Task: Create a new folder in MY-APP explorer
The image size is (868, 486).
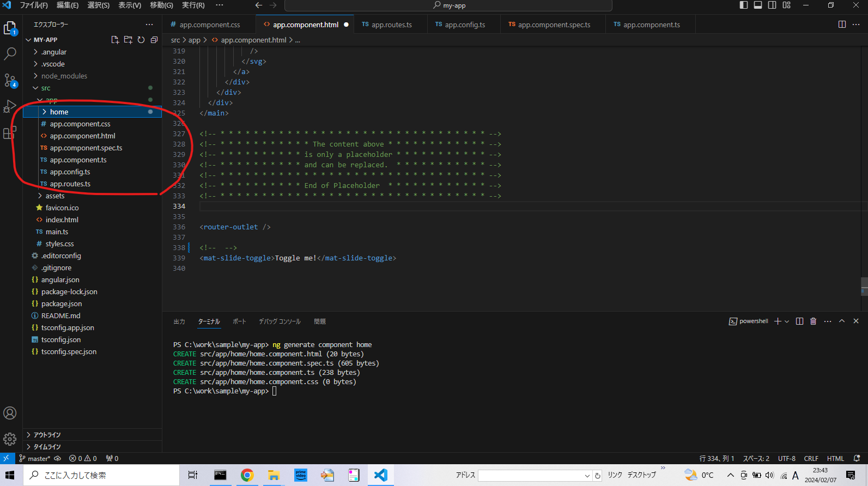Action: coord(128,40)
